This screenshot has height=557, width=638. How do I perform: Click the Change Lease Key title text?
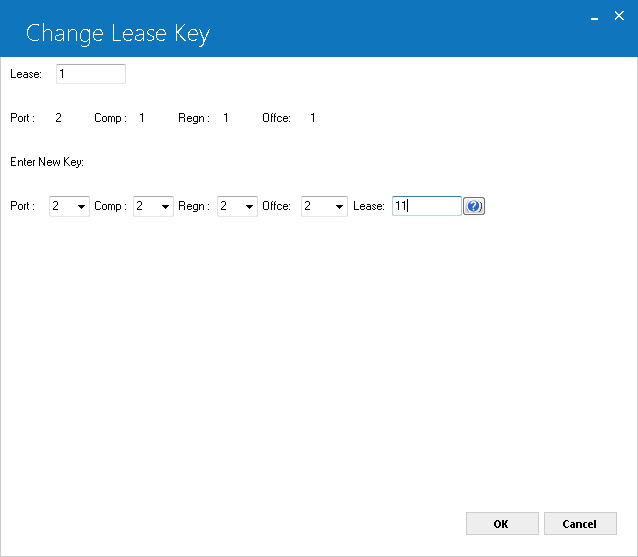(x=118, y=34)
